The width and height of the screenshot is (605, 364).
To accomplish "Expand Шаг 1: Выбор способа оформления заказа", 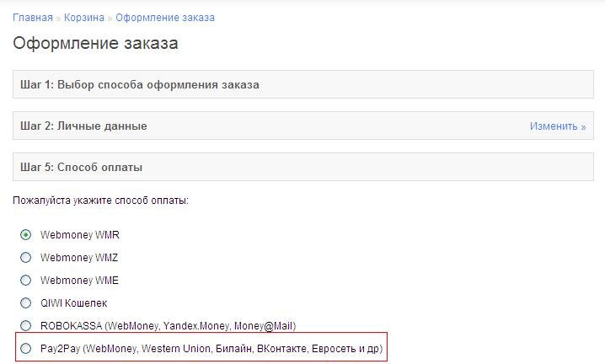I will point(140,85).
